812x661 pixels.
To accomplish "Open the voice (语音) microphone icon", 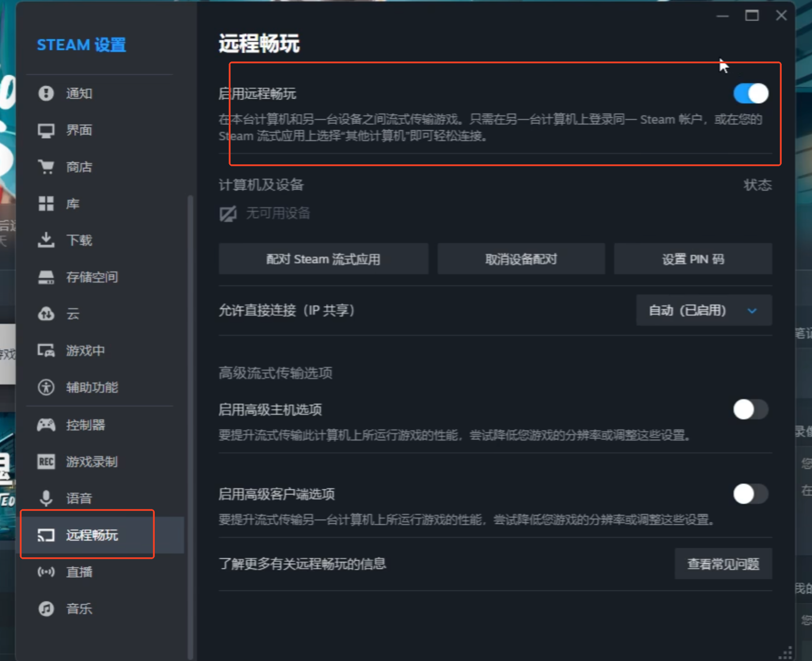I will coord(46,498).
